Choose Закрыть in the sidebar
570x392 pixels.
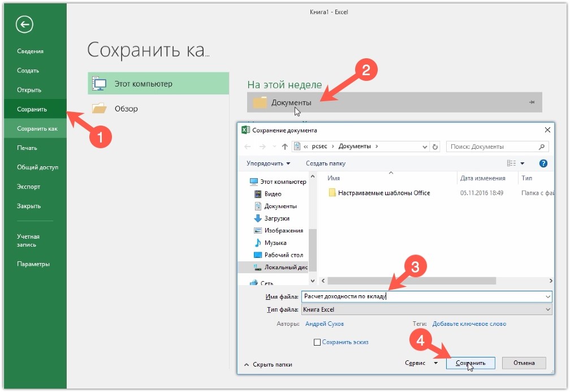coord(29,206)
